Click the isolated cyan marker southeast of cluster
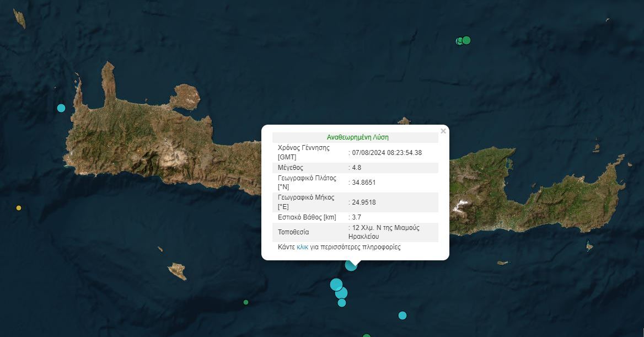The image size is (644, 337). 402,315
